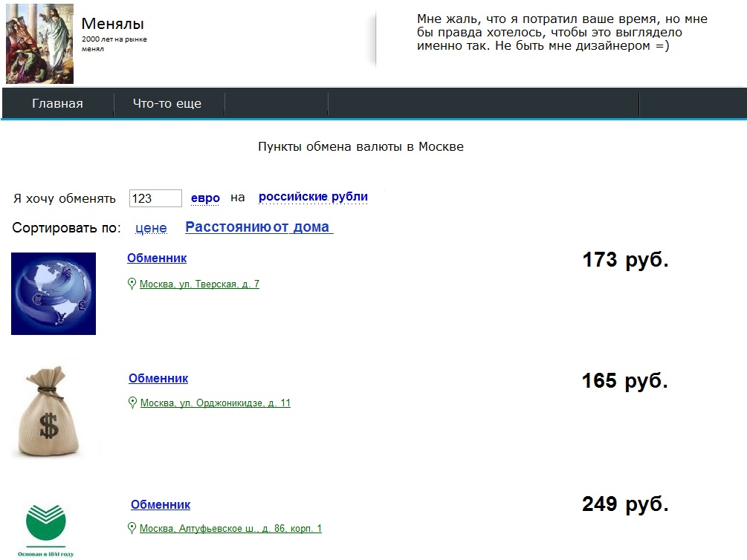Open address Алтуфьевское ш., д. 86
Image resolution: width=747 pixels, height=560 pixels.
pos(230,529)
